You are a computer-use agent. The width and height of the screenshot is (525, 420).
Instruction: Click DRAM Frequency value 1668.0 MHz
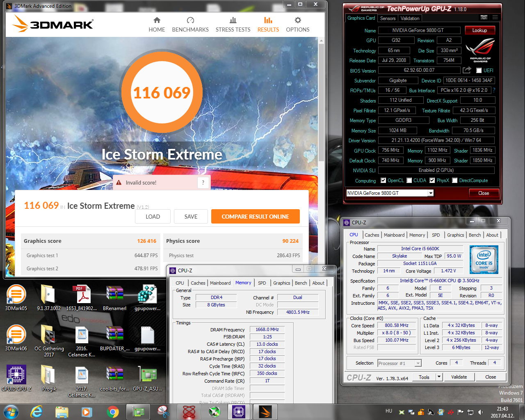tap(267, 329)
